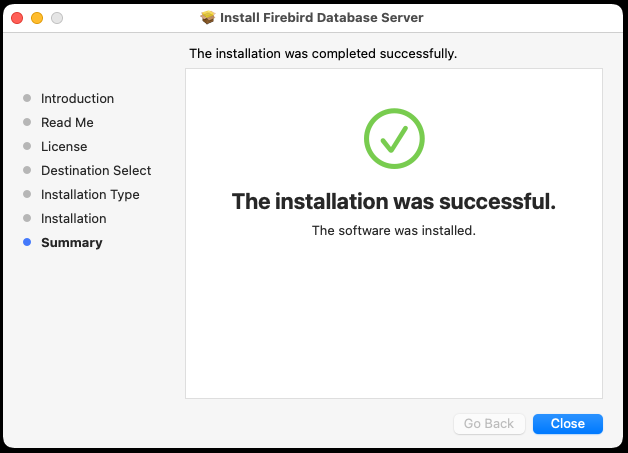Click the gray bullet beside License

(27, 146)
